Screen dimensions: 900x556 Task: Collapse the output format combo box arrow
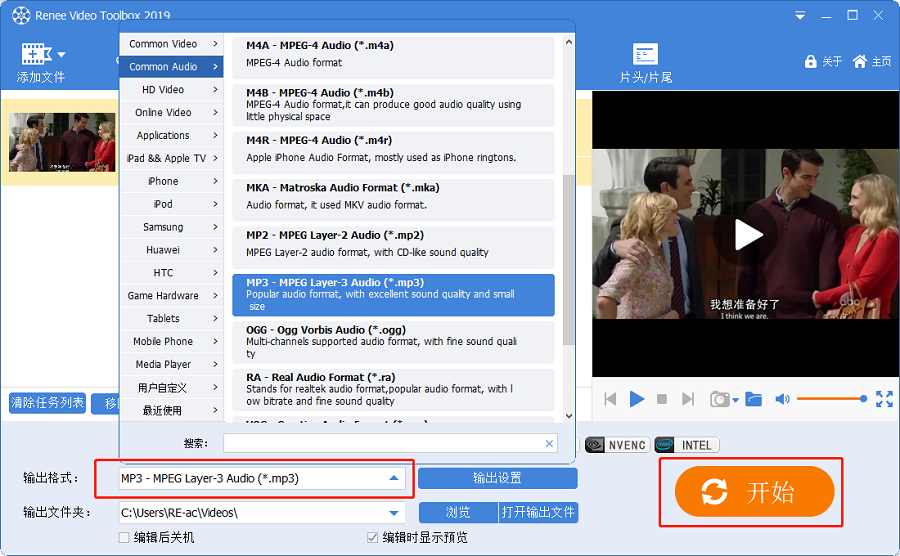pos(394,478)
